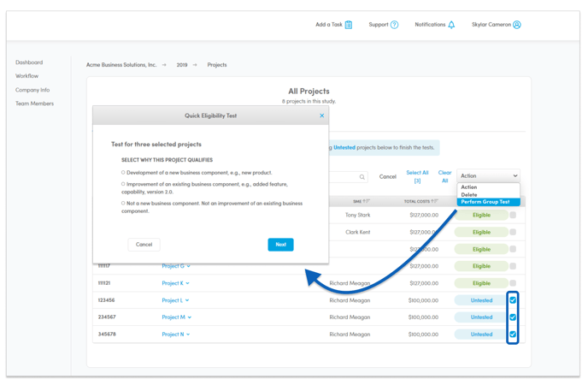588x385 pixels.
Task: Click Skylar Cameron user profile icon
Action: tap(517, 25)
